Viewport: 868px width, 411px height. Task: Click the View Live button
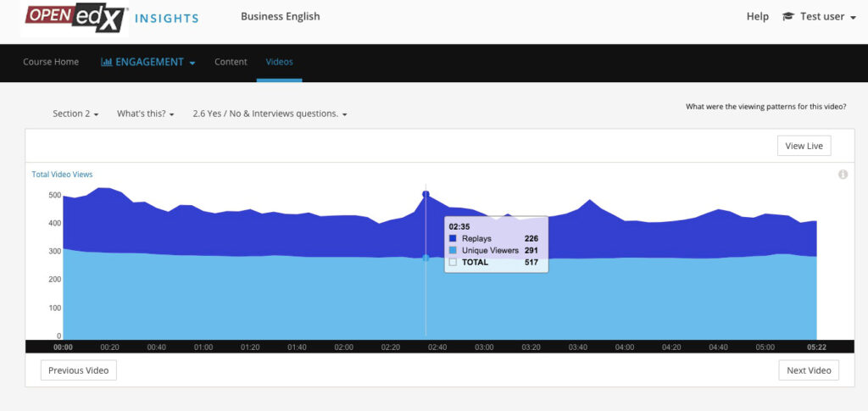coord(804,146)
